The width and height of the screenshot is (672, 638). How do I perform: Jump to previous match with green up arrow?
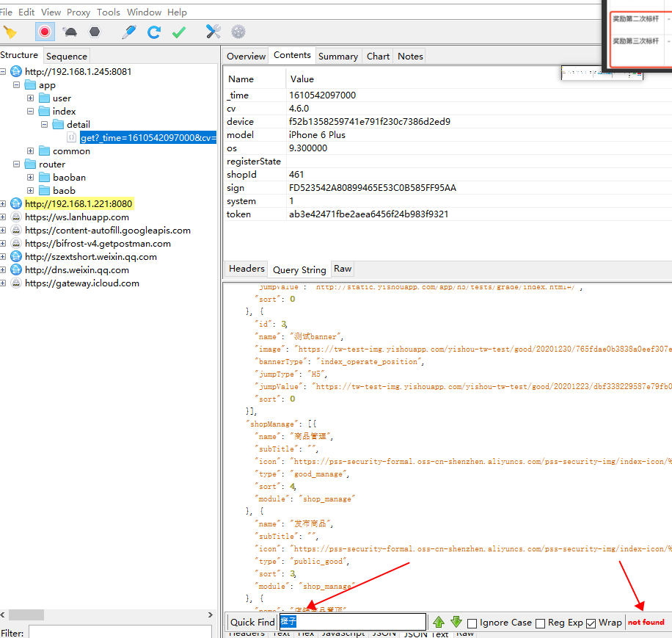pos(439,622)
